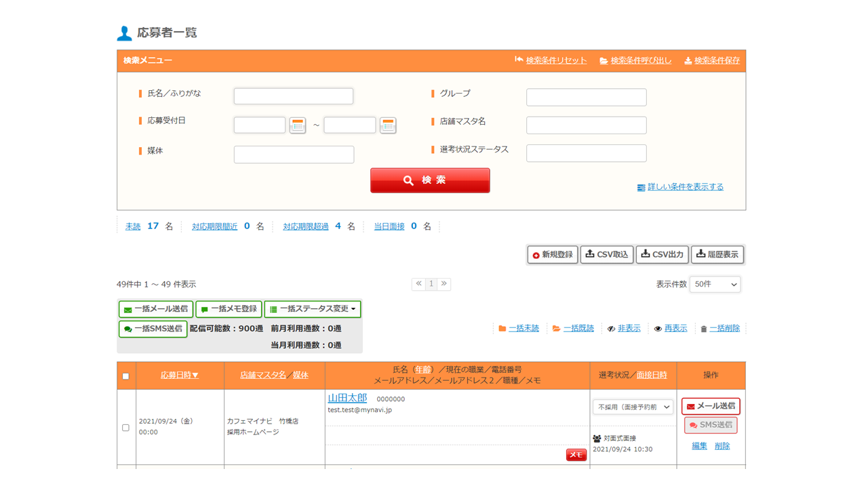Click the 応募受付日 end date field

pos(350,125)
